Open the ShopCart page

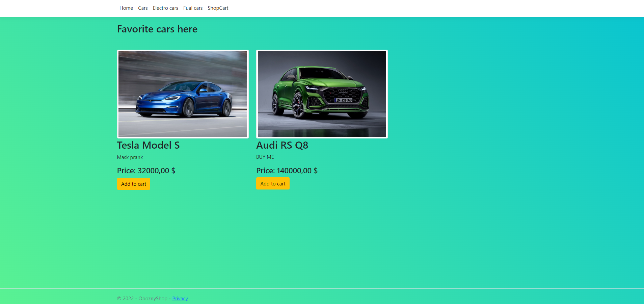coord(217,8)
